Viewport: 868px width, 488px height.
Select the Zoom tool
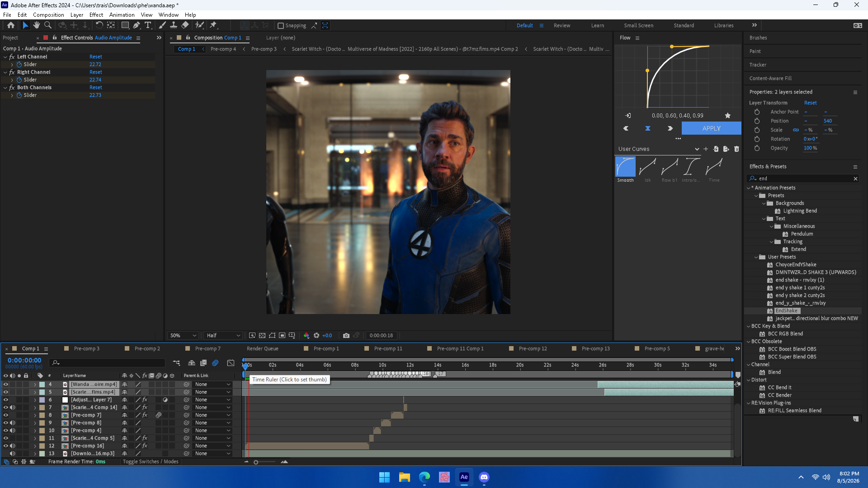(48, 25)
